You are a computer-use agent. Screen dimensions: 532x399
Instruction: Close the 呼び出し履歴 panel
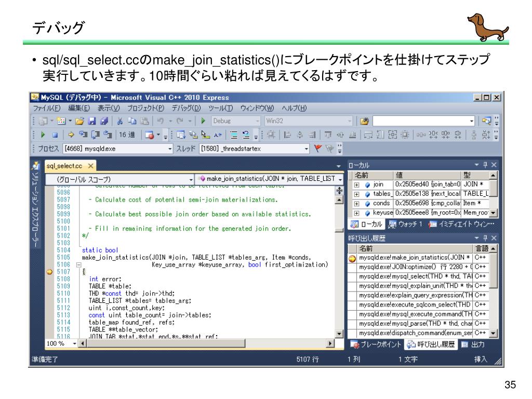pyautogui.click(x=494, y=238)
